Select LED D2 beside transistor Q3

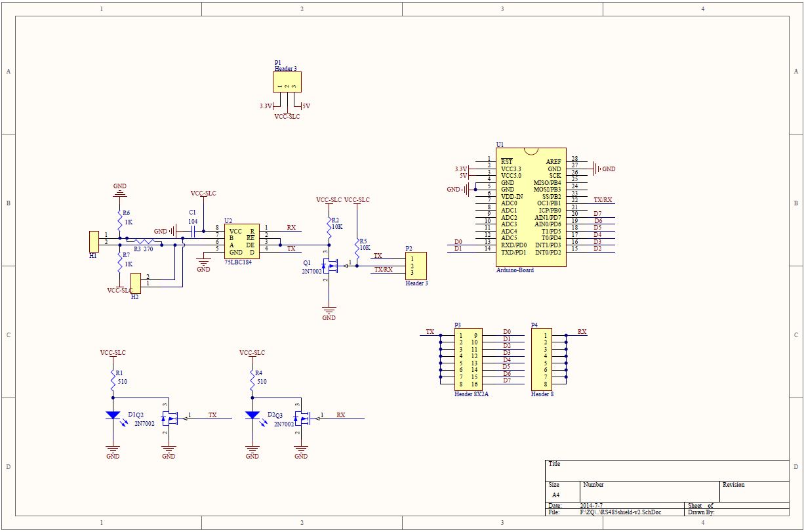click(x=252, y=415)
